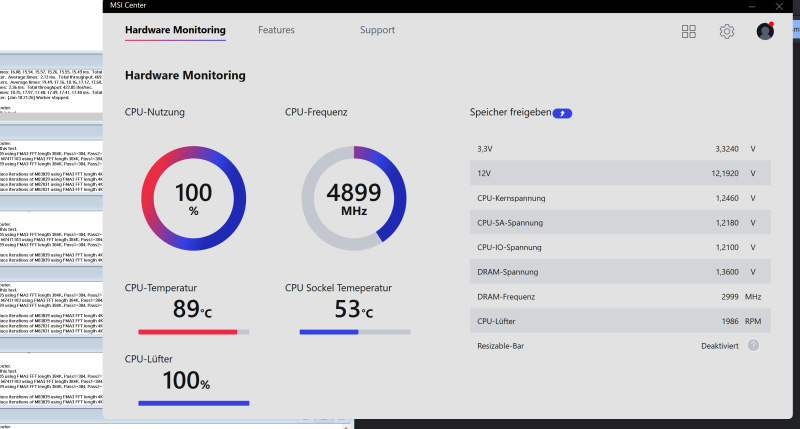This screenshot has height=429, width=800.
Task: Select the DRAM-Spannung row
Action: tap(620, 272)
